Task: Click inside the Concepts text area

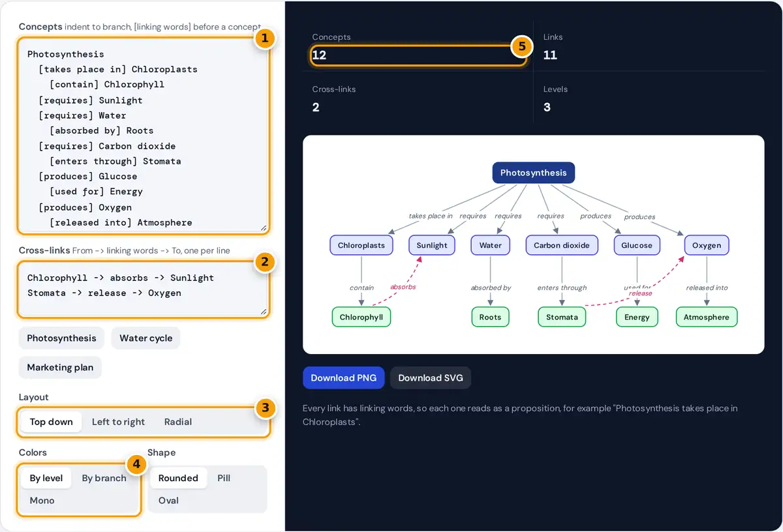Action: click(144, 136)
